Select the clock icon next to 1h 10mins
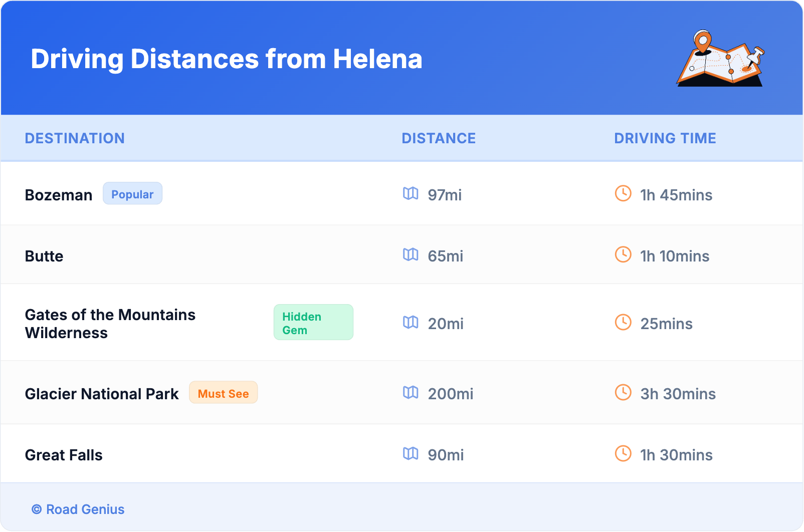This screenshot has width=804, height=532. [x=623, y=254]
